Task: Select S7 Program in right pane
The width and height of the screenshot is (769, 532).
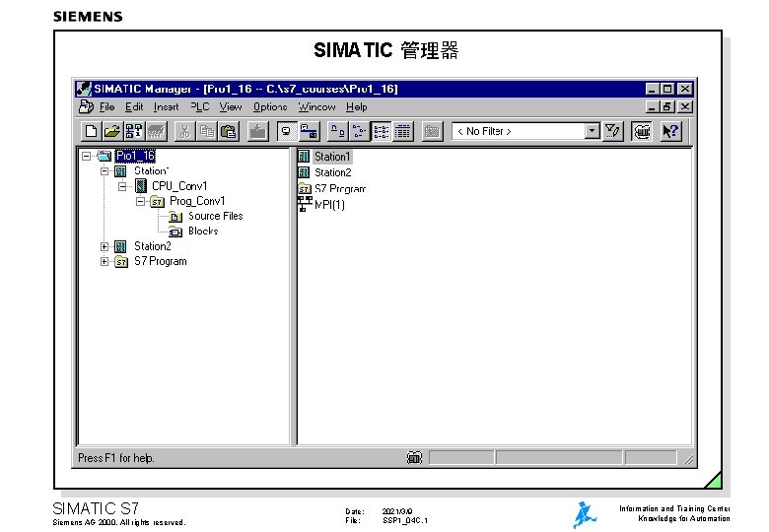Action: (340, 188)
